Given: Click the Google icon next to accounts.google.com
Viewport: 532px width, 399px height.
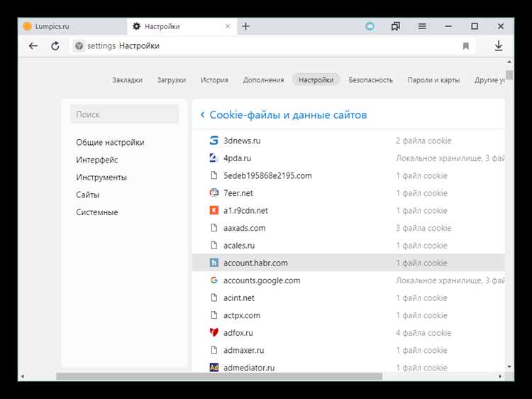Looking at the screenshot, I should [x=214, y=280].
